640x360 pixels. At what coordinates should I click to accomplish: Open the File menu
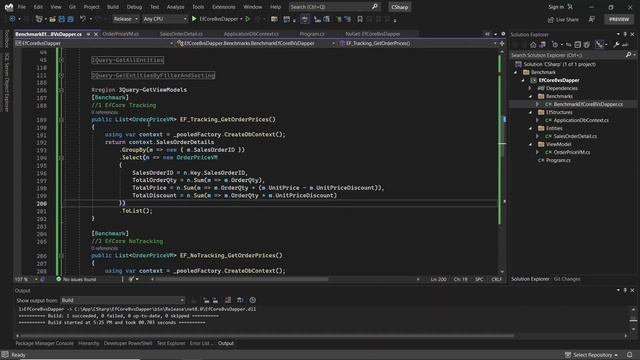pyautogui.click(x=22, y=7)
